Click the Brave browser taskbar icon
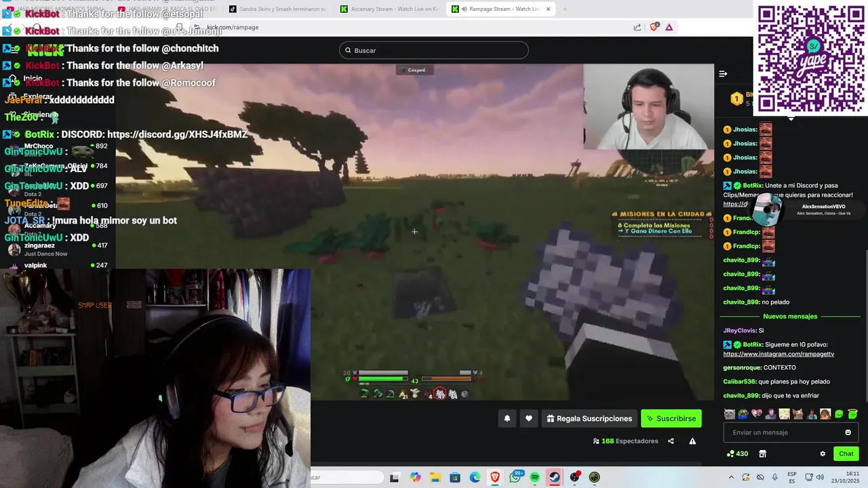Screen dimensions: 868x488 495,477
